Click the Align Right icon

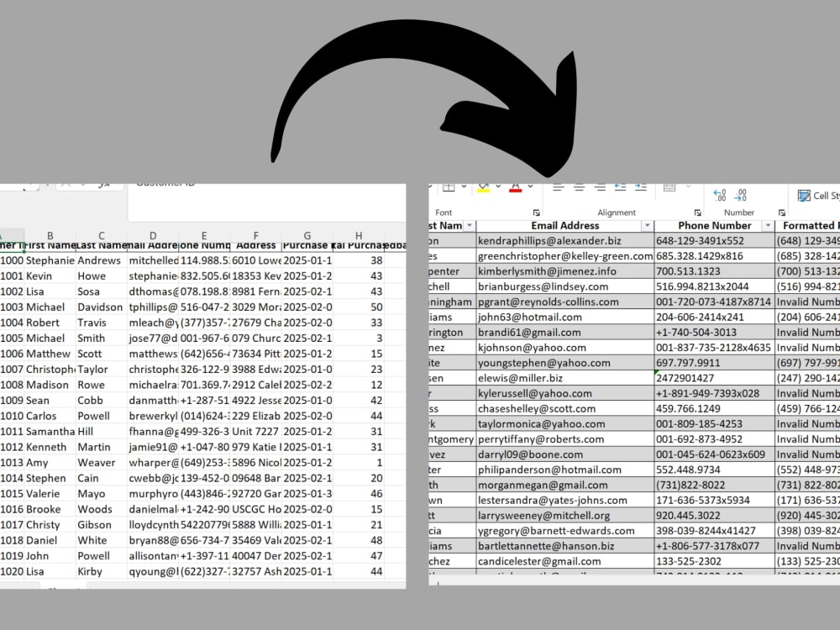point(600,187)
